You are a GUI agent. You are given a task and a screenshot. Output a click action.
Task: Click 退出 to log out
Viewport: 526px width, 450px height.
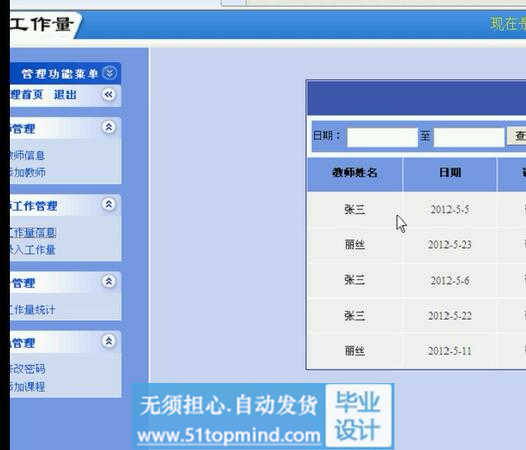tap(65, 95)
